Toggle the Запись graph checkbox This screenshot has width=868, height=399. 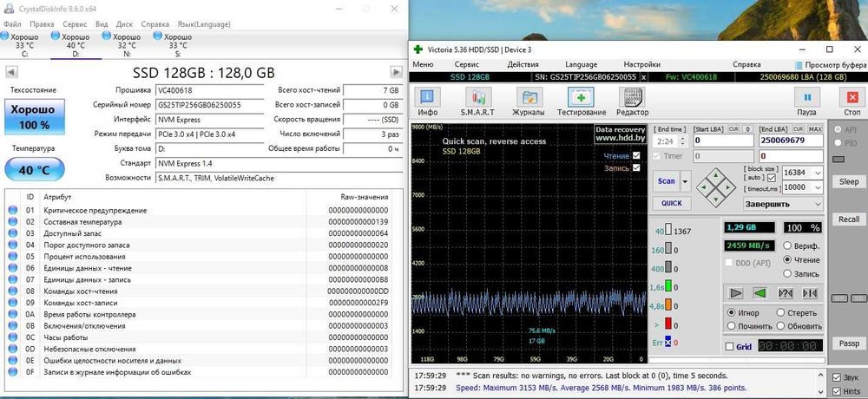pos(636,167)
